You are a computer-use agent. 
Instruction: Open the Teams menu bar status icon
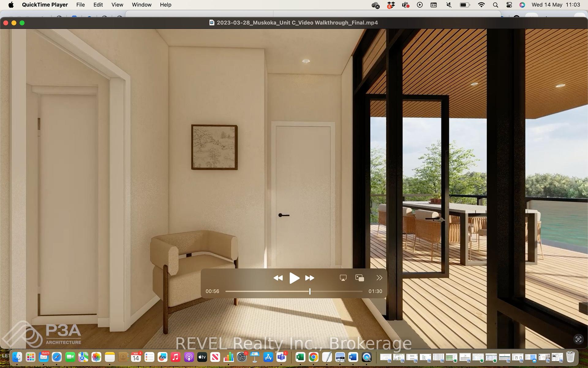(405, 5)
